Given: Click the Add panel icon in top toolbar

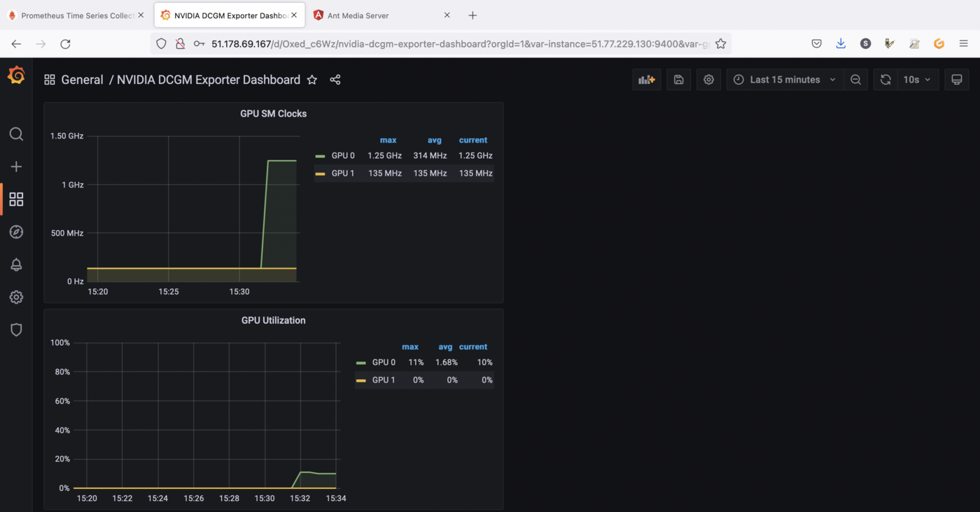Looking at the screenshot, I should point(645,79).
